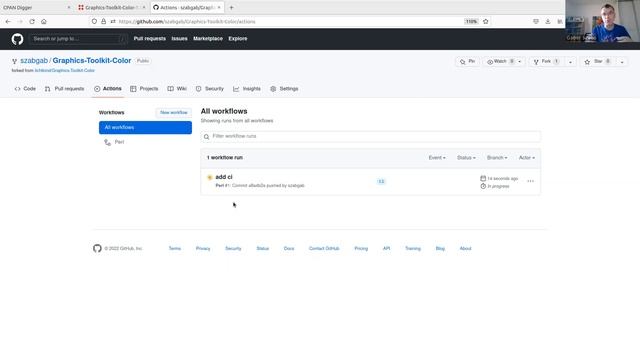Bookmark this page with star icon in address bar

coord(486,21)
